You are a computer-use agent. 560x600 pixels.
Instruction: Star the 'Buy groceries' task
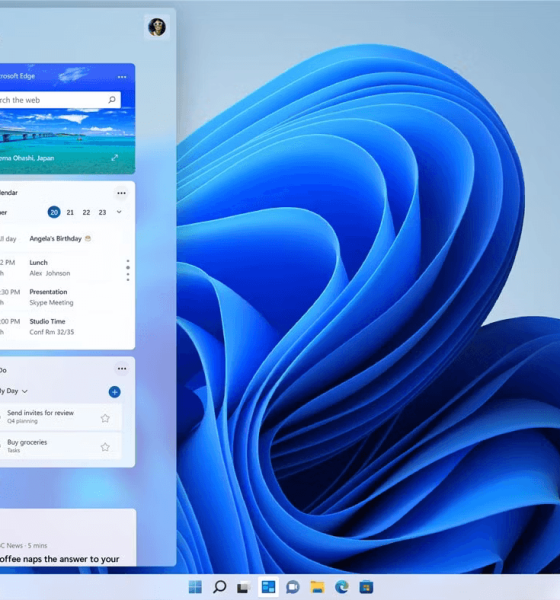coord(105,447)
